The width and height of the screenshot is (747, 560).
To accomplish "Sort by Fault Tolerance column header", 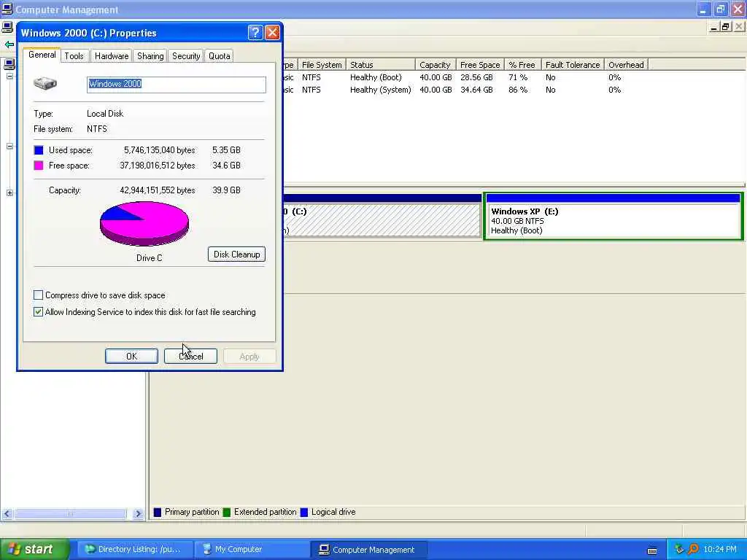I will click(x=573, y=65).
